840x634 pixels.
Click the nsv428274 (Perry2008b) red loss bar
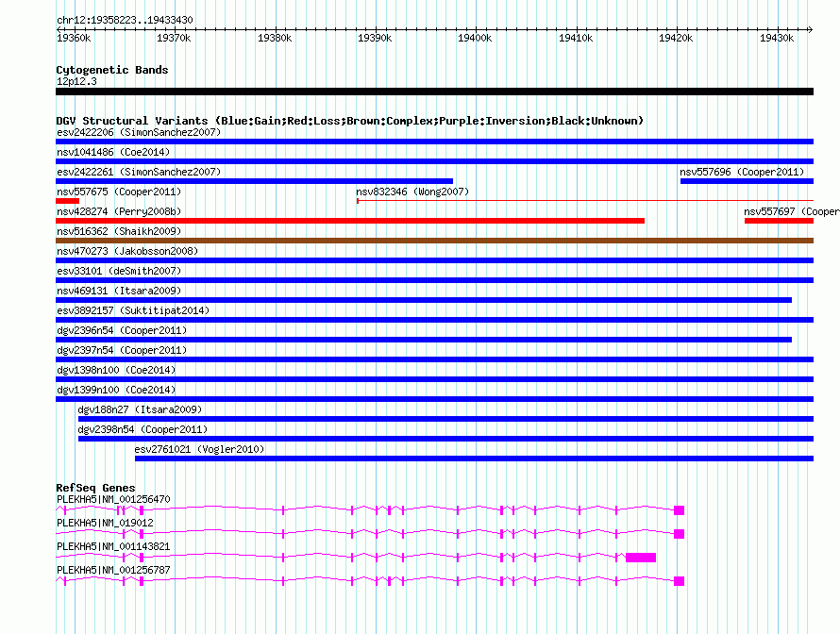[350, 221]
